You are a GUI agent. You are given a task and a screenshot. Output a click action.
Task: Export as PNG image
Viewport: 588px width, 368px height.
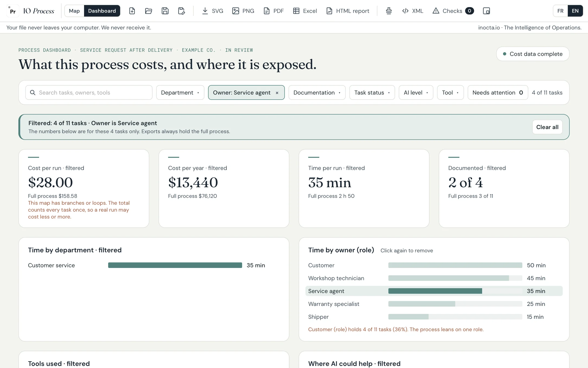(243, 11)
